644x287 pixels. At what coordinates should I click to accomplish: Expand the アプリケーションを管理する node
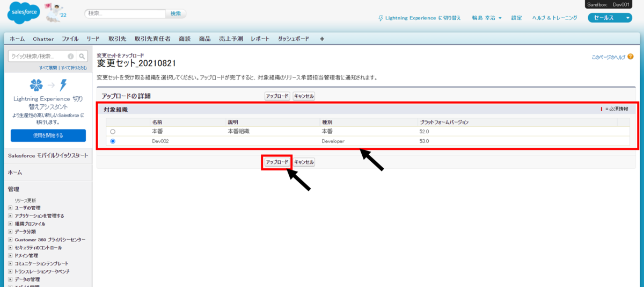10,216
